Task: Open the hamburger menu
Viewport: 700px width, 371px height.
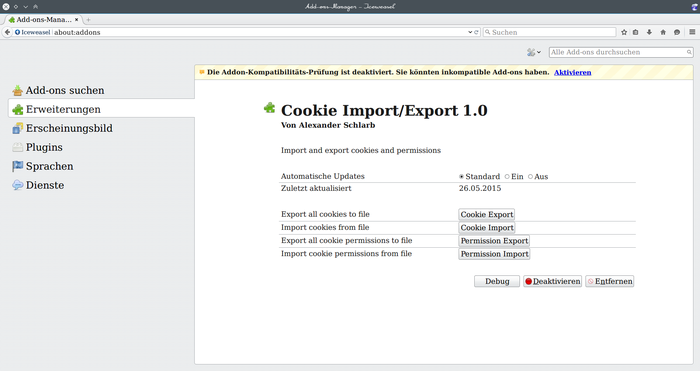Action: pyautogui.click(x=692, y=32)
